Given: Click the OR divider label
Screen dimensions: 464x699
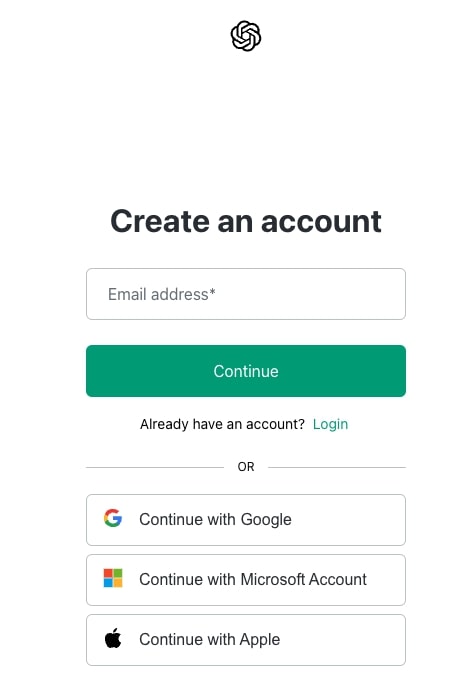Looking at the screenshot, I should 246,467.
